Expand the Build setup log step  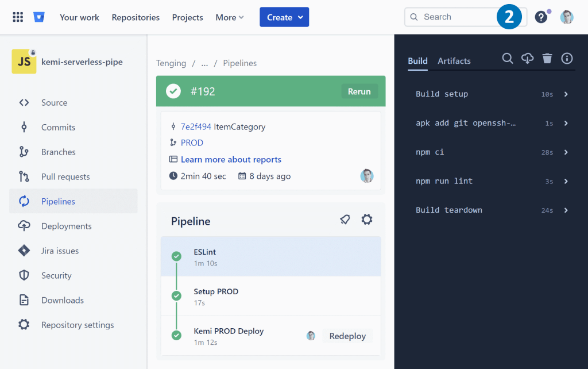(x=566, y=94)
